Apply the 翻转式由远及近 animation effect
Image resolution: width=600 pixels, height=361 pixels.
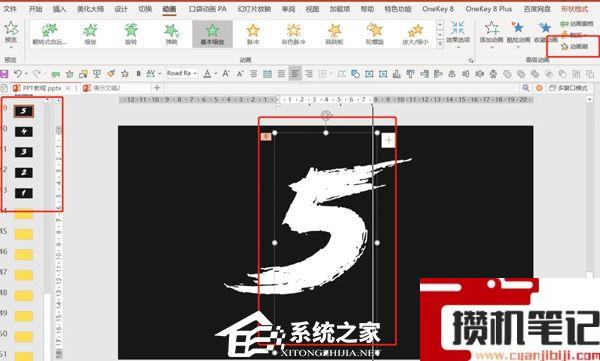50,34
